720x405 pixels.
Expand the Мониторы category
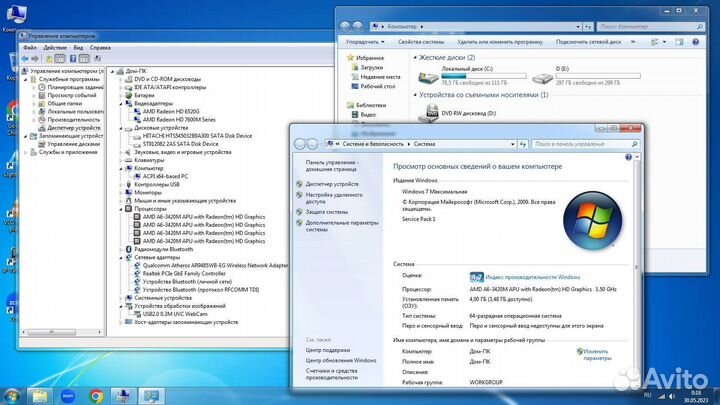coord(121,192)
